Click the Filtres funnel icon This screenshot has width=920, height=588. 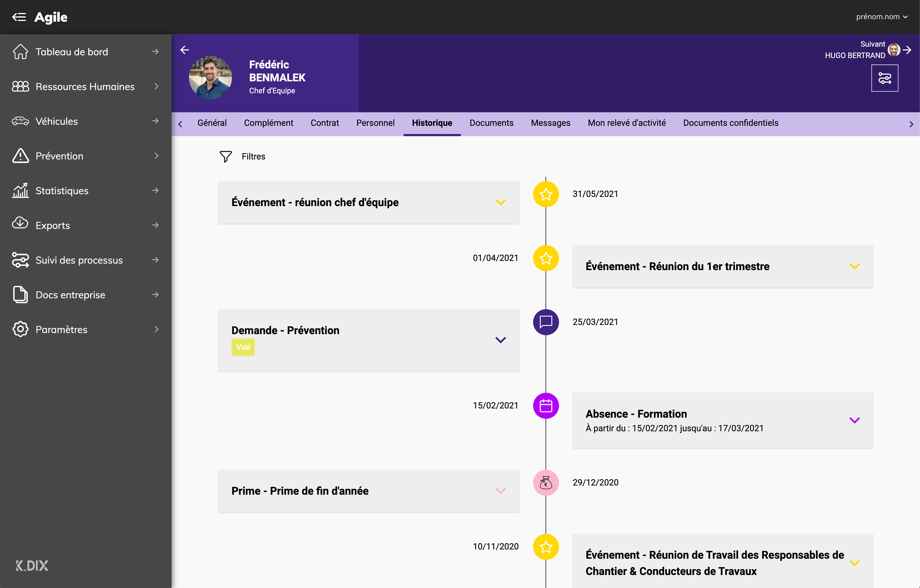pos(225,156)
